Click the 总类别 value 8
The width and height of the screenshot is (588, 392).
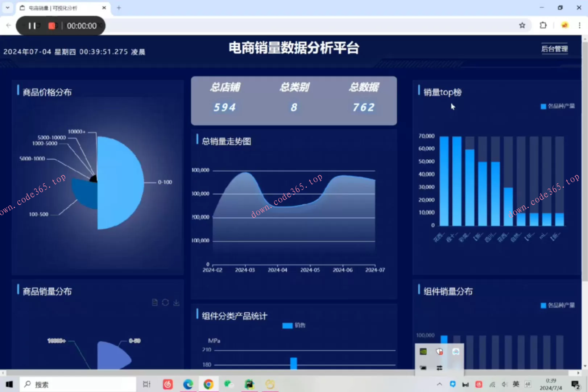pos(294,107)
